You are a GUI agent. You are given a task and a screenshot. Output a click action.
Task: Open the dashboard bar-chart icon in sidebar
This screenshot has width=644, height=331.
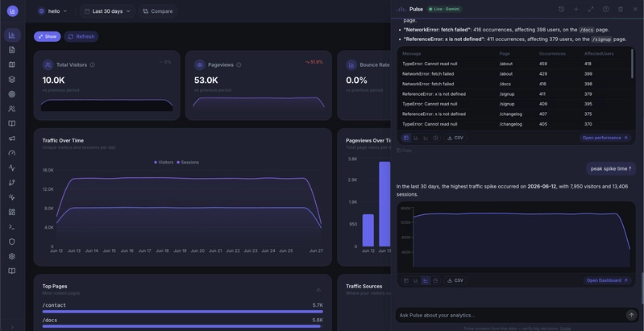point(12,35)
